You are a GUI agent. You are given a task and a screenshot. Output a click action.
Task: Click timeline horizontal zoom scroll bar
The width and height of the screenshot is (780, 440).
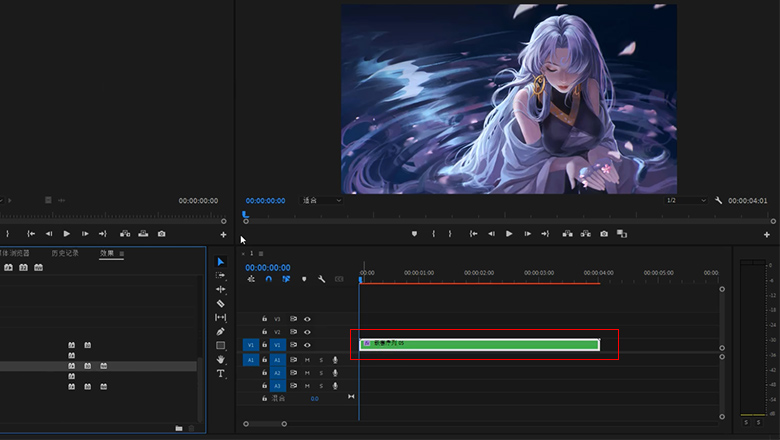265,424
